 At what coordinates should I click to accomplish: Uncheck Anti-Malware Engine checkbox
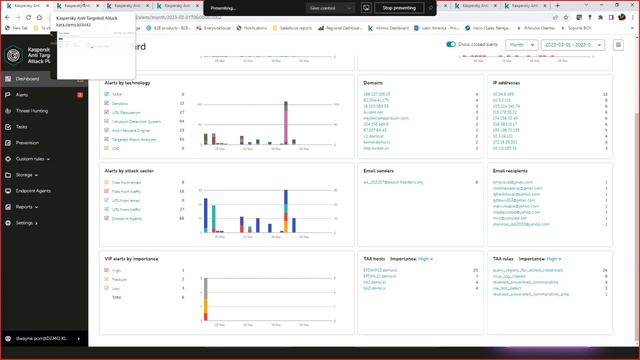(x=107, y=130)
